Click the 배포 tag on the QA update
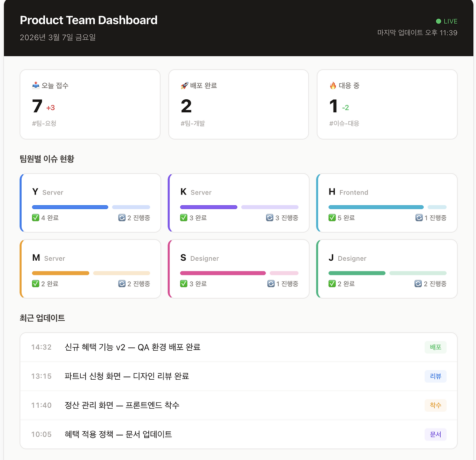This screenshot has height=460, width=476. (435, 347)
